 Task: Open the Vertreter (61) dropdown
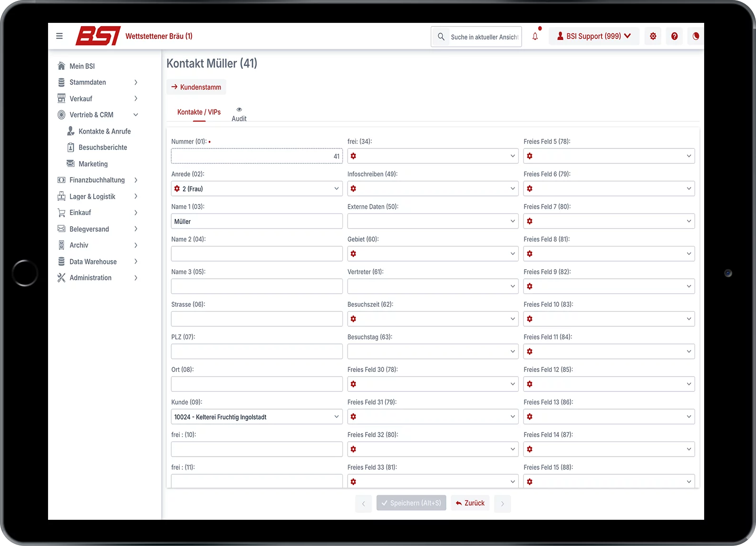click(433, 286)
